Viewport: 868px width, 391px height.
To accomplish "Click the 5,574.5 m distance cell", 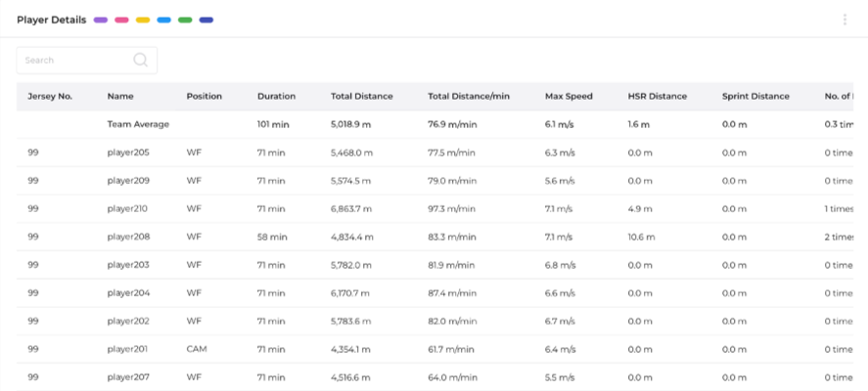I will [x=351, y=181].
